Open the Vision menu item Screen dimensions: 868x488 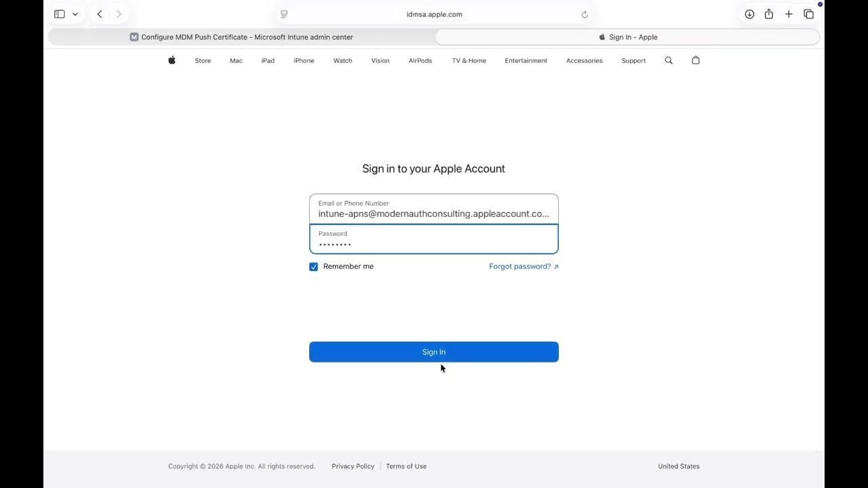tap(380, 61)
